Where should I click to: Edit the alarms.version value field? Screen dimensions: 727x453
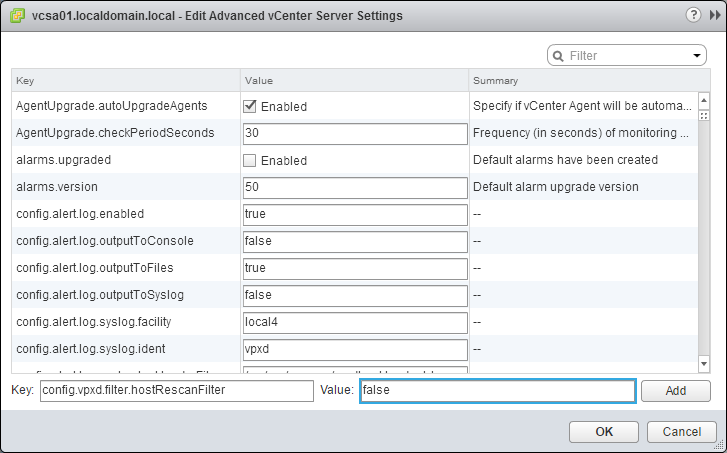(355, 187)
